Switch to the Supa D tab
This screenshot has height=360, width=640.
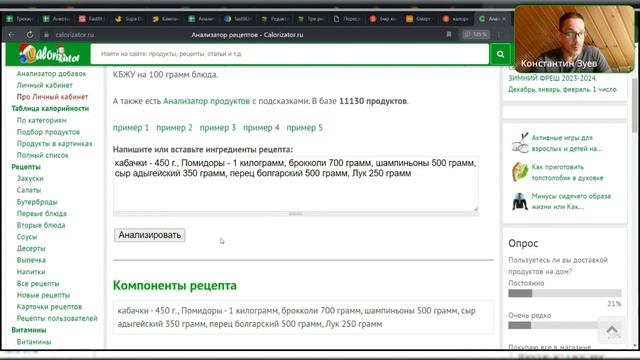click(x=128, y=19)
